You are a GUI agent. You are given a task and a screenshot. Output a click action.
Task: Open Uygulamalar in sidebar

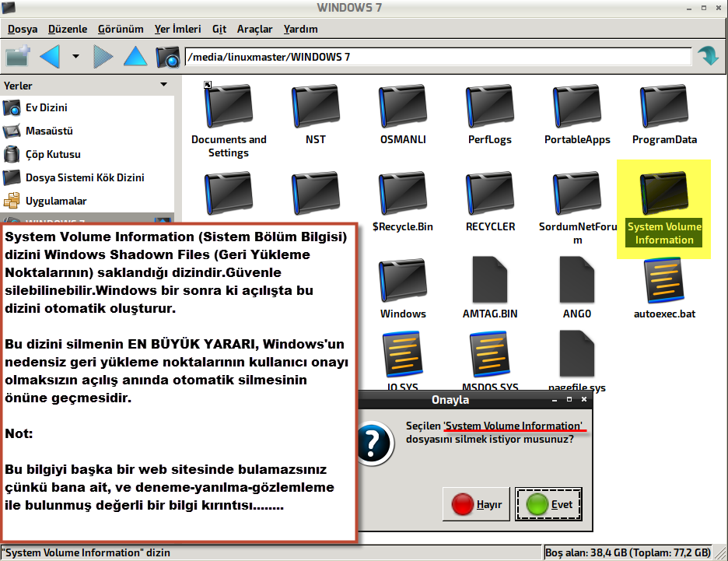(87, 201)
